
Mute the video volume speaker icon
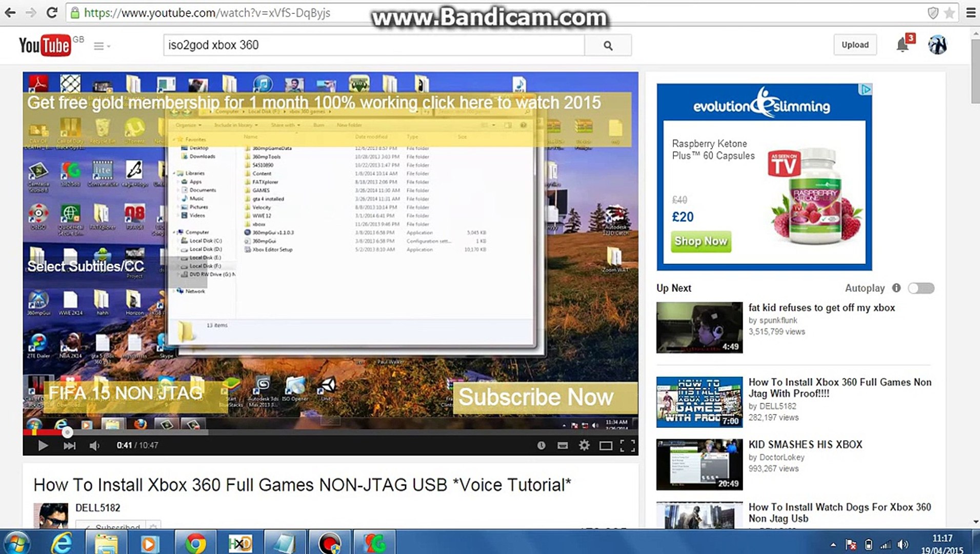coord(94,445)
